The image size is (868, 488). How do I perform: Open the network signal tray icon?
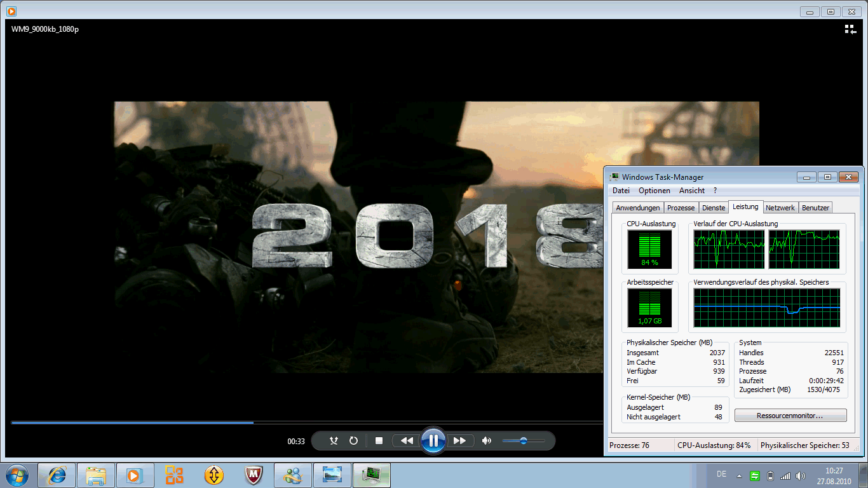click(x=785, y=475)
